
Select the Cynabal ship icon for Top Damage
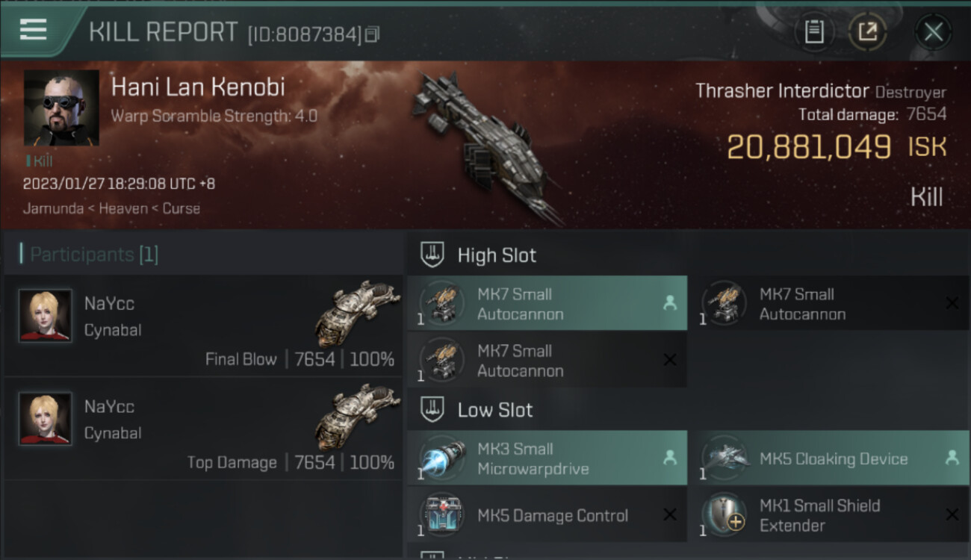pos(353,415)
